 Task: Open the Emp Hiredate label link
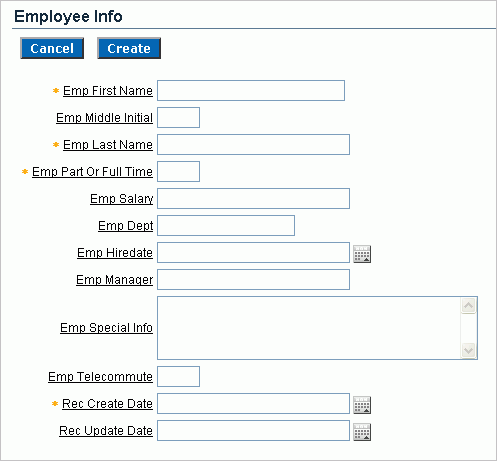pos(115,253)
